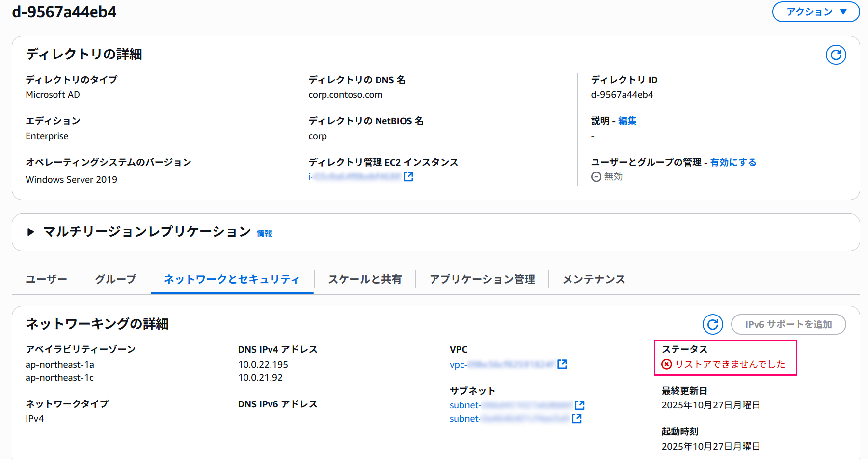Viewport: 868px width, 459px height.
Task: Open the アクション dropdown menu
Action: (815, 12)
